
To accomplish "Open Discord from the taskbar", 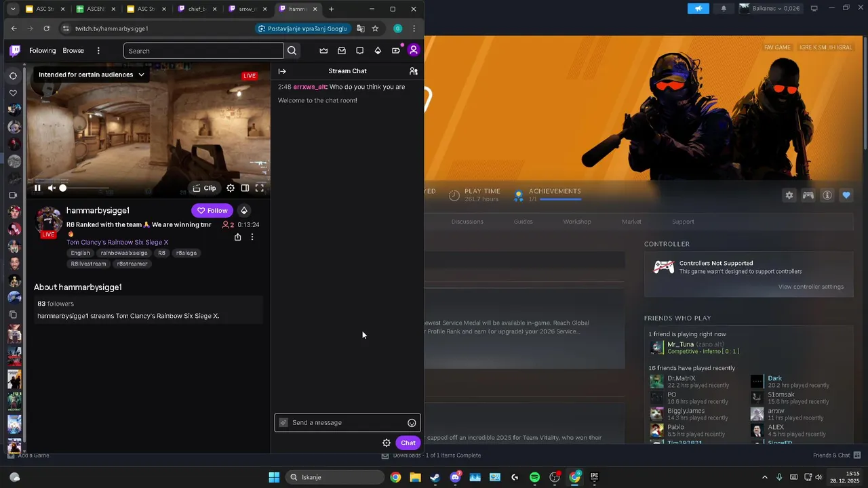I will [455, 477].
